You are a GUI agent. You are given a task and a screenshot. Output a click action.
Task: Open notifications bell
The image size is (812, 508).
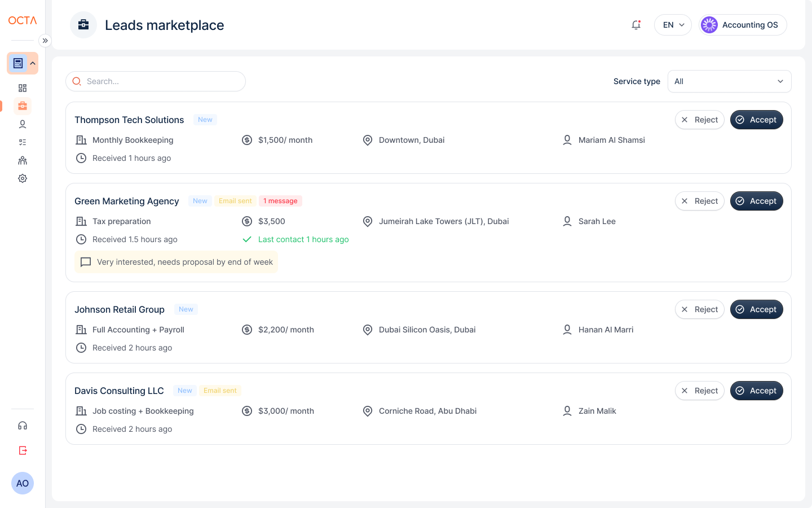(x=636, y=25)
